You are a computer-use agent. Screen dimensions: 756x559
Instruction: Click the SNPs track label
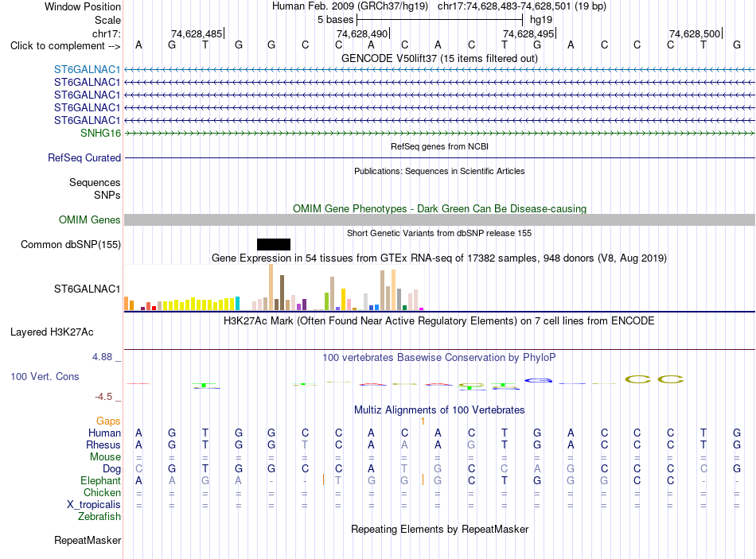click(107, 195)
